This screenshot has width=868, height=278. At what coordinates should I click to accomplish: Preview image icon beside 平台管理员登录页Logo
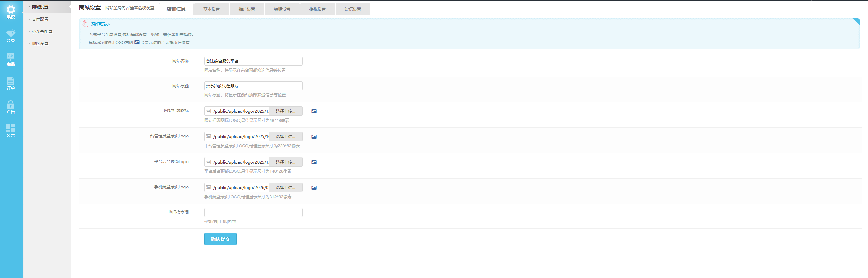[x=314, y=137]
